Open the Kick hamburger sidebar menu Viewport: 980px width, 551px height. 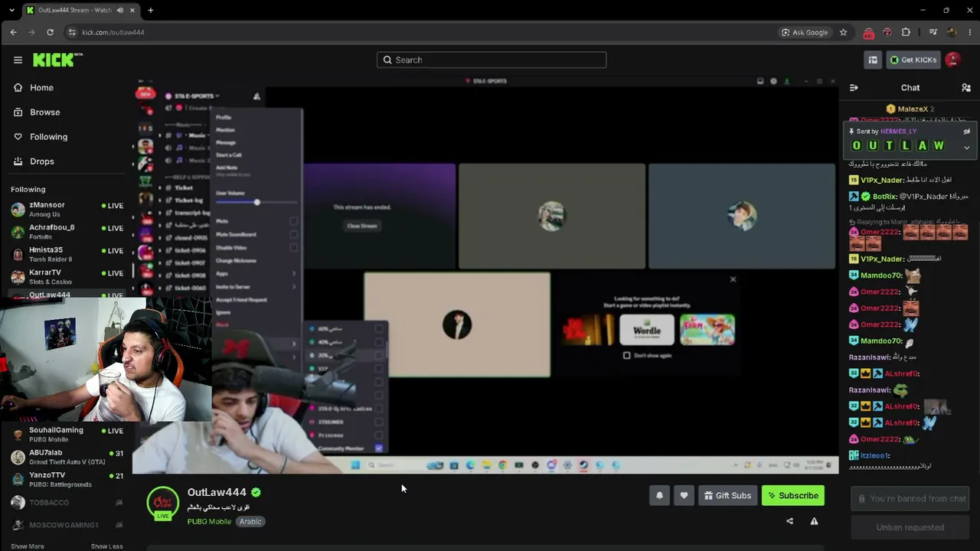point(18,60)
